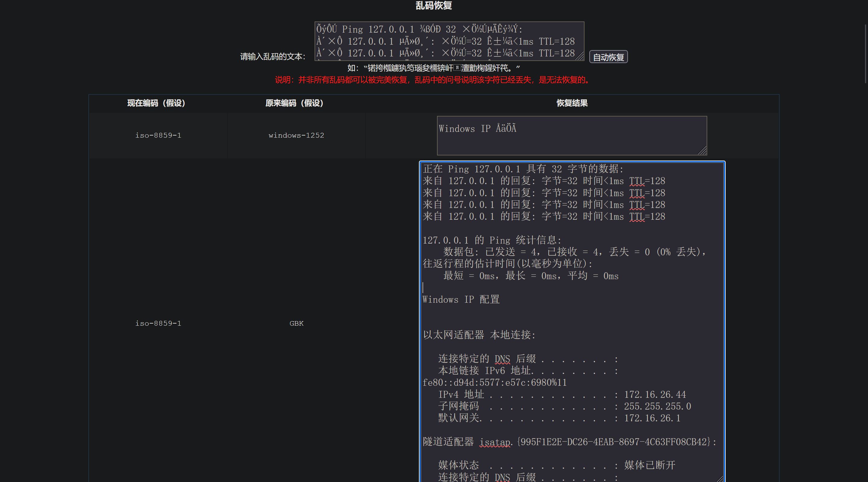The image size is (868, 482).
Task: Click the input textarea resize handle
Action: (580, 57)
